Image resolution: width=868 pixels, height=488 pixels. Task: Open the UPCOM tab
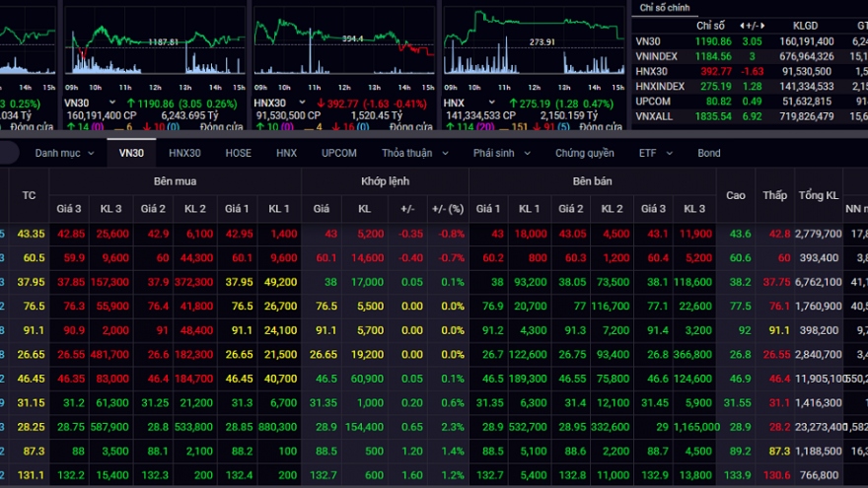point(338,153)
